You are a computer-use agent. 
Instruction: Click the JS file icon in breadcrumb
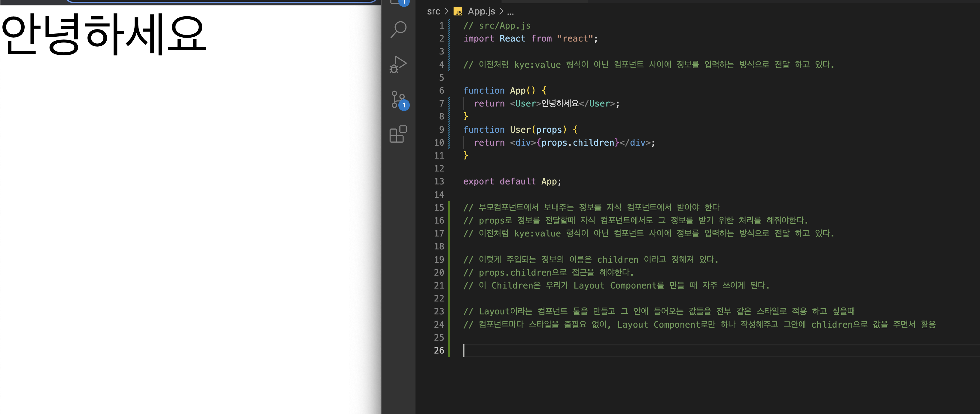[458, 12]
